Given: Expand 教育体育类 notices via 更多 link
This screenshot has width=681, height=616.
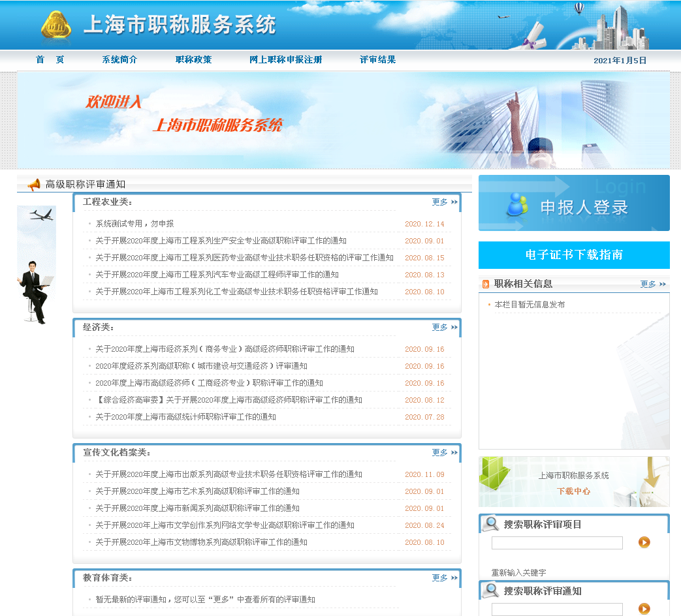Looking at the screenshot, I should (x=439, y=577).
